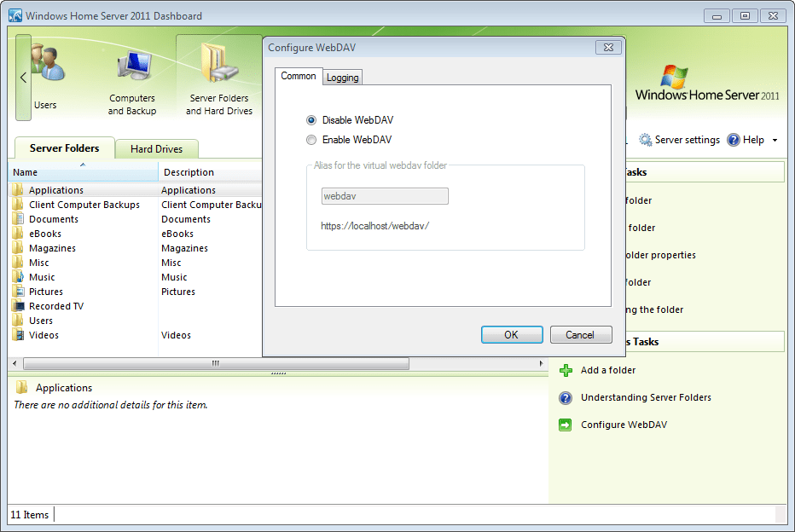Screen dimensions: 795x532
Task: Click the Configure WebDAV green arrow icon
Action: click(x=564, y=425)
